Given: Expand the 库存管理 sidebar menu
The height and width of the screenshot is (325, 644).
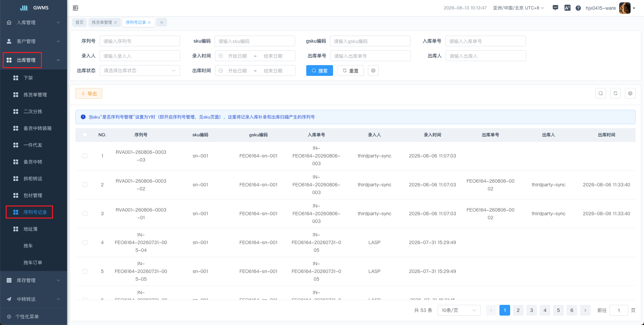Looking at the screenshot, I should click(x=34, y=280).
